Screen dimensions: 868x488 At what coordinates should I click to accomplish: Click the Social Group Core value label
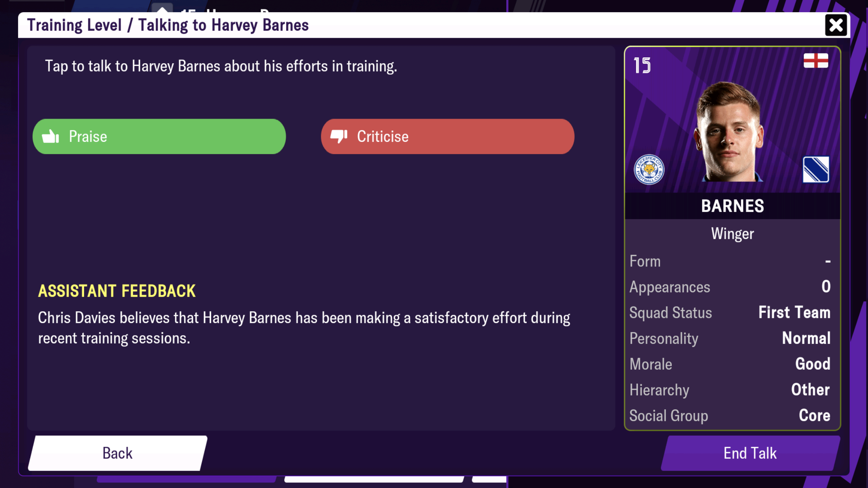(x=815, y=415)
